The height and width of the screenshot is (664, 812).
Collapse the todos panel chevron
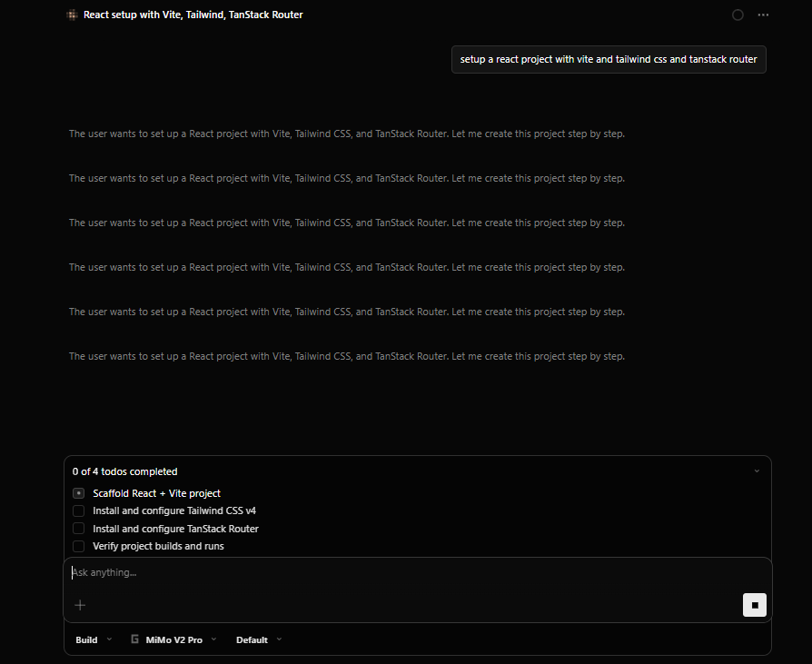757,471
